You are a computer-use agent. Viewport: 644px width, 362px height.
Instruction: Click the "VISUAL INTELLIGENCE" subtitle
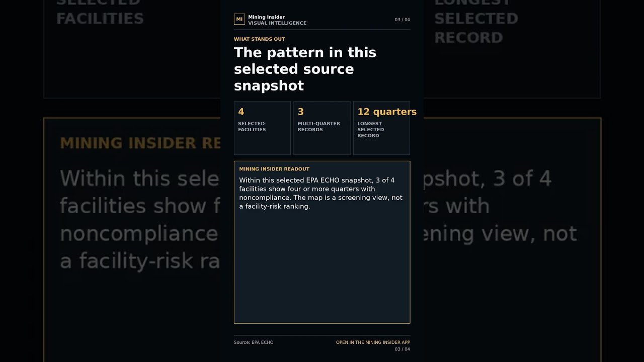[x=277, y=23]
